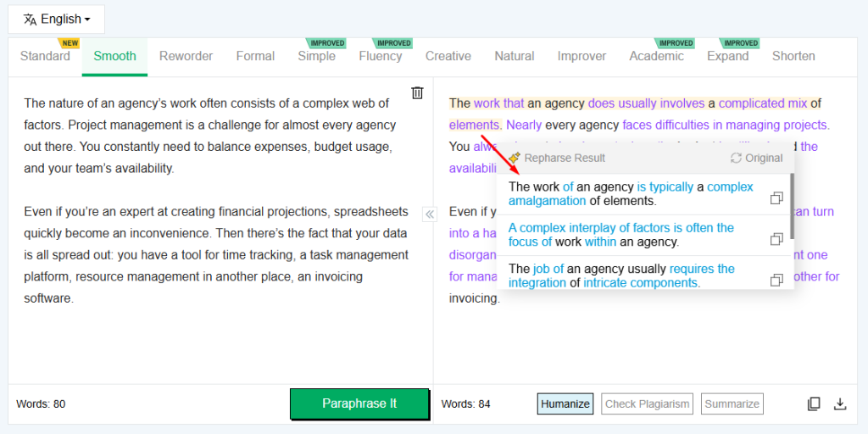Copy the first rephrase result
Screen dimensions: 868x434
pyautogui.click(x=776, y=198)
